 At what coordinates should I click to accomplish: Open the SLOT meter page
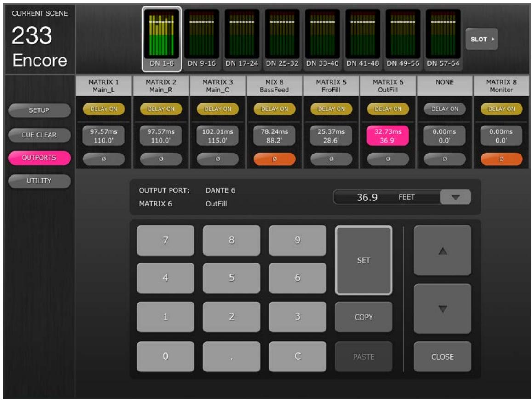click(481, 39)
